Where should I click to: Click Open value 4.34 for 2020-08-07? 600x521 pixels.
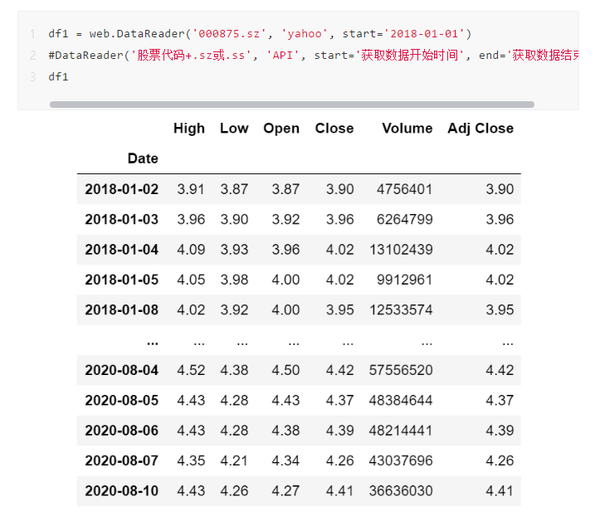coord(285,461)
